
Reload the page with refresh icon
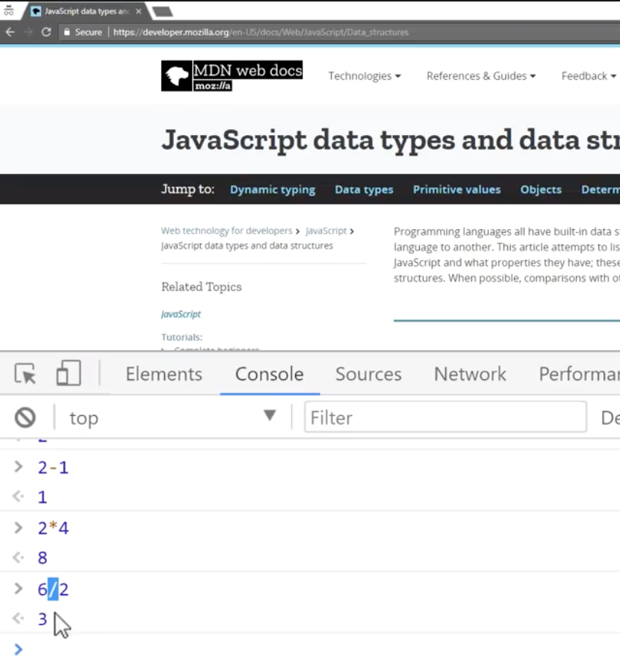tap(46, 32)
